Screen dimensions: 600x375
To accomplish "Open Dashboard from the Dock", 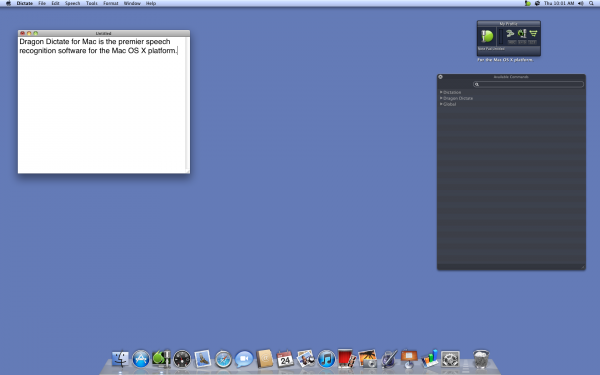I will (182, 359).
